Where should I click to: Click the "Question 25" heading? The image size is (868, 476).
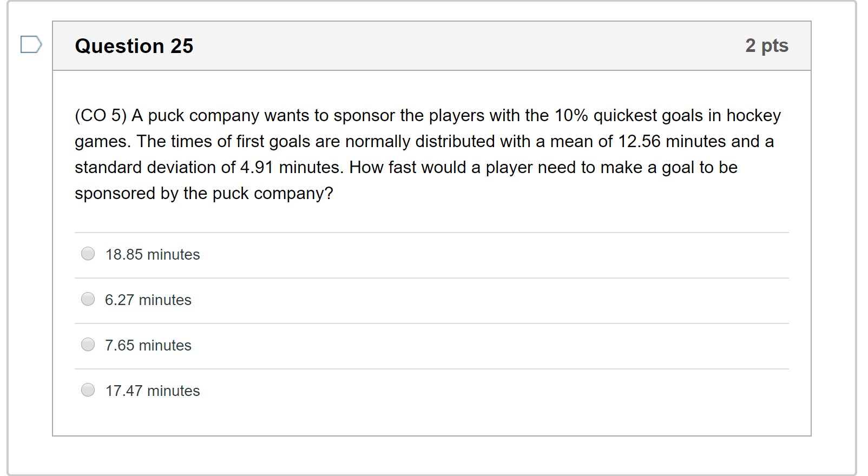(x=134, y=46)
